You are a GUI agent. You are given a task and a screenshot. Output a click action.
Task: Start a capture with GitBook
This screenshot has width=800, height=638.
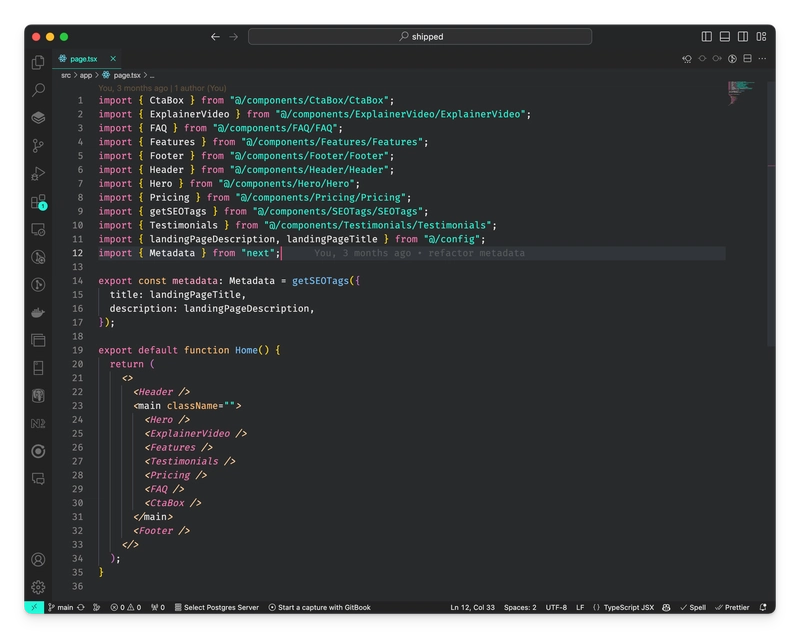(x=319, y=607)
